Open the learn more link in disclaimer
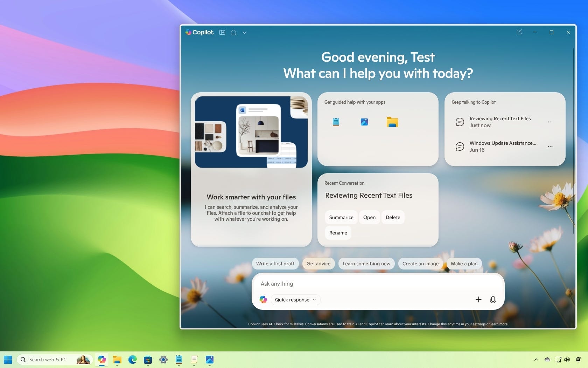Viewport: 588px width, 368px height. [499, 324]
